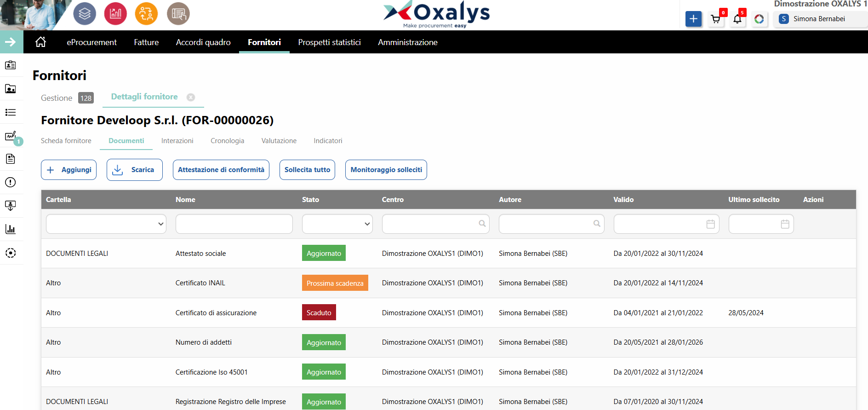Focus the Nome filter field
Viewport: 868px width, 410px height.
[x=234, y=224]
